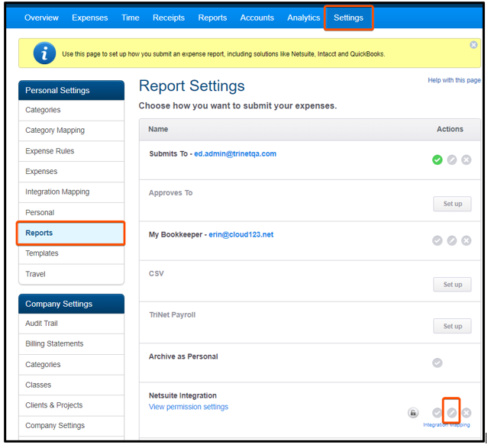This screenshot has width=488, height=448.
Task: Edit the My Bookkeeper entry
Action: click(452, 240)
